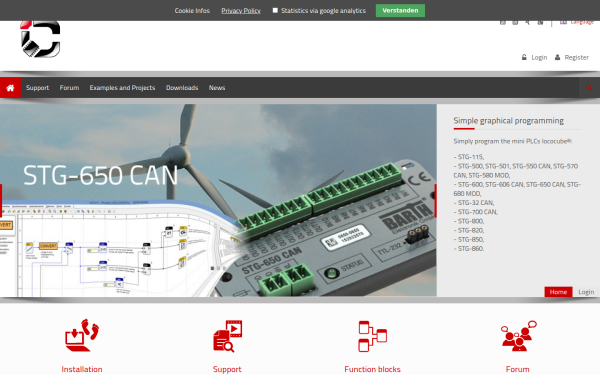
Task: Expand Examples and Projects menu
Action: pyautogui.click(x=122, y=88)
